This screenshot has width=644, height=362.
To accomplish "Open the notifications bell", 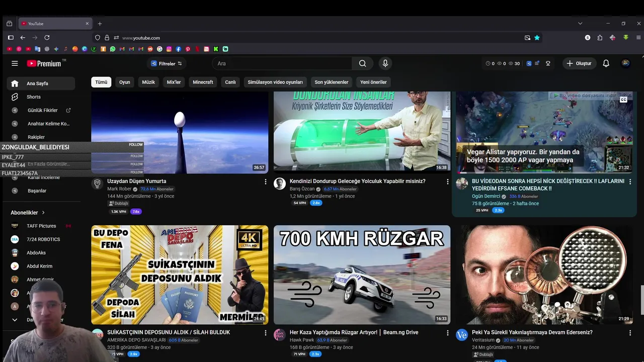I will click(x=606, y=63).
